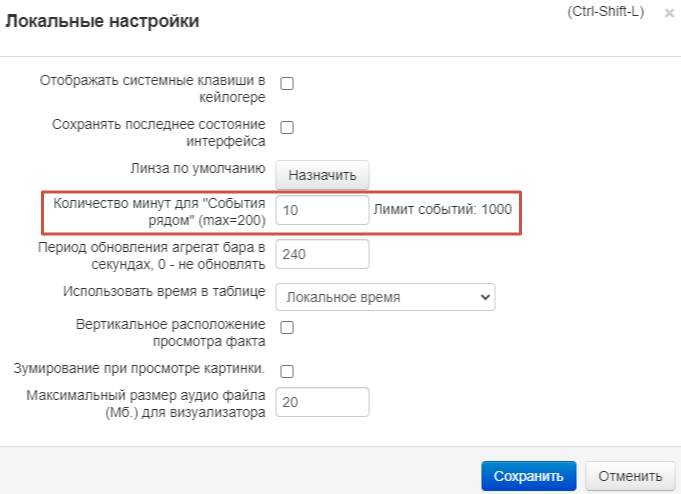
Task: Check Вертикальное расположение просмотра факта
Action: point(287,327)
